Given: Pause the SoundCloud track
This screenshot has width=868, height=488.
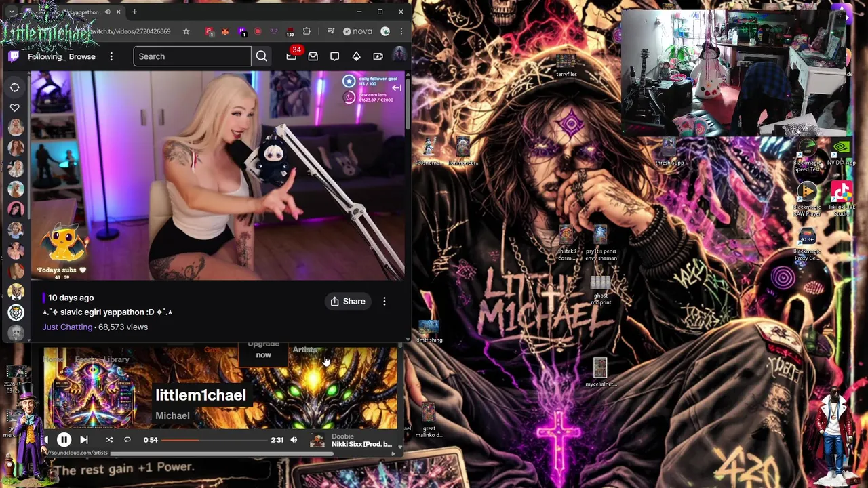Looking at the screenshot, I should pyautogui.click(x=64, y=439).
